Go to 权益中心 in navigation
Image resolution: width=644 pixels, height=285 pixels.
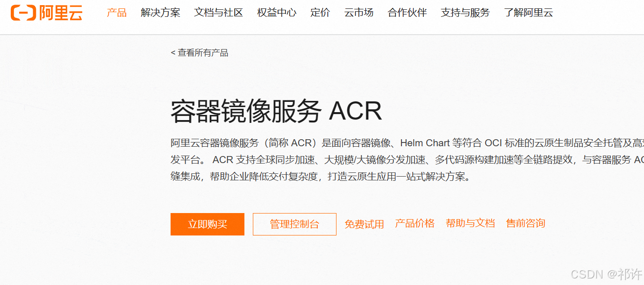pos(277,13)
